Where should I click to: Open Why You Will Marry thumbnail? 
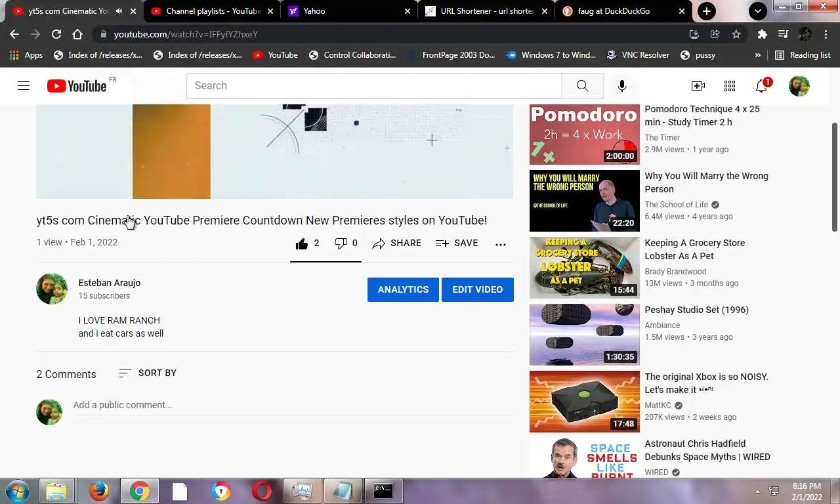[x=584, y=201]
